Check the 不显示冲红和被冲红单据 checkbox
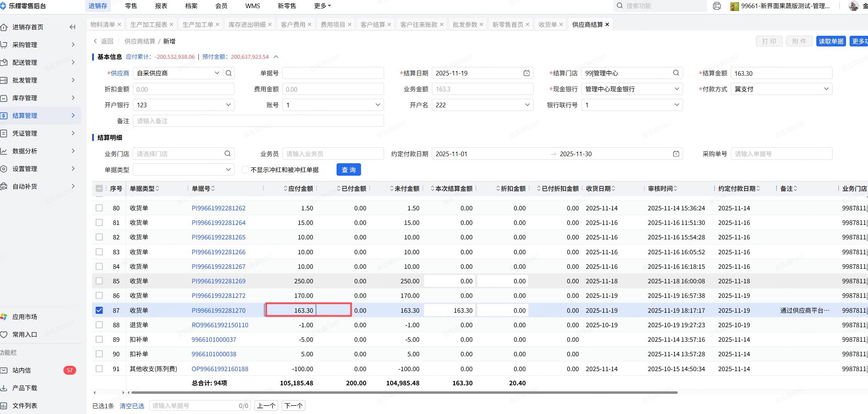This screenshot has height=414, width=868. (x=245, y=170)
